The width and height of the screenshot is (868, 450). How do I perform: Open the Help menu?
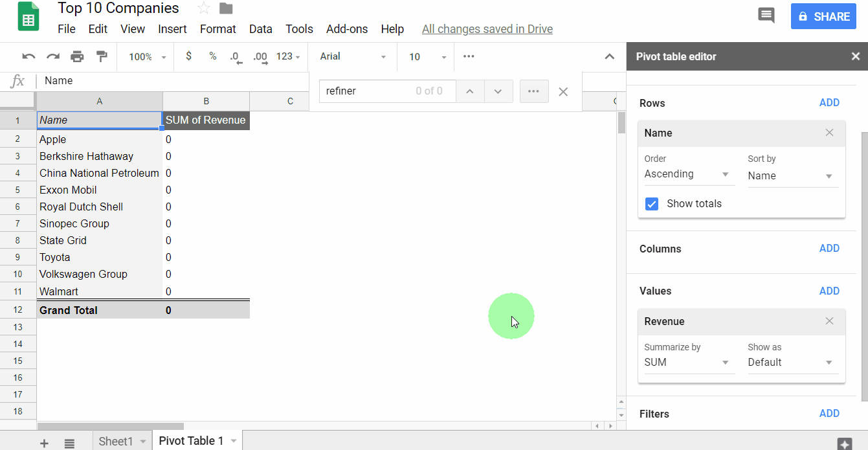[392, 29]
